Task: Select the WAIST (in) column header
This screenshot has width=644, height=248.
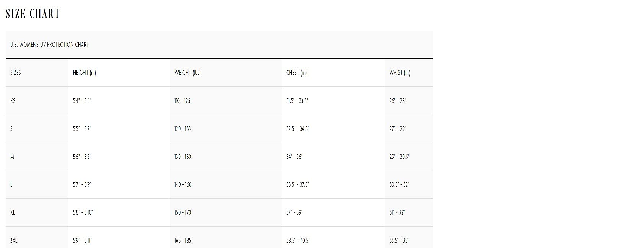Action: (400, 72)
